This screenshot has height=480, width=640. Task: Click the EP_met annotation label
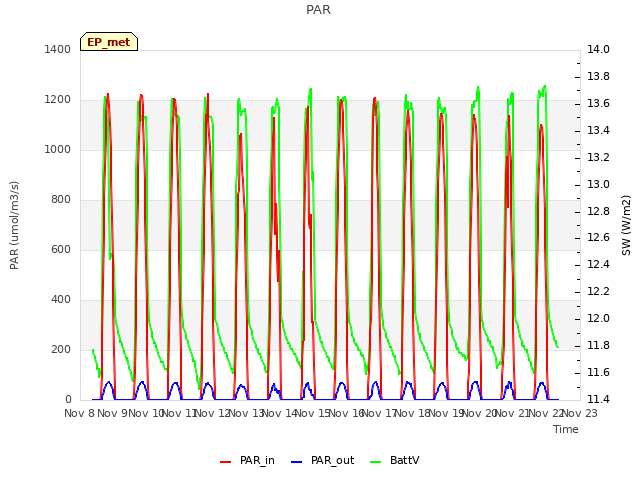(109, 42)
